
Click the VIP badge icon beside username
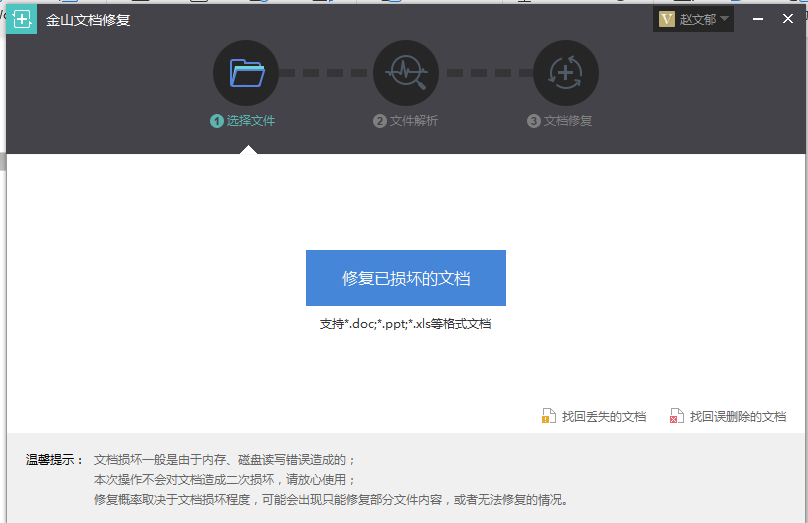(667, 20)
